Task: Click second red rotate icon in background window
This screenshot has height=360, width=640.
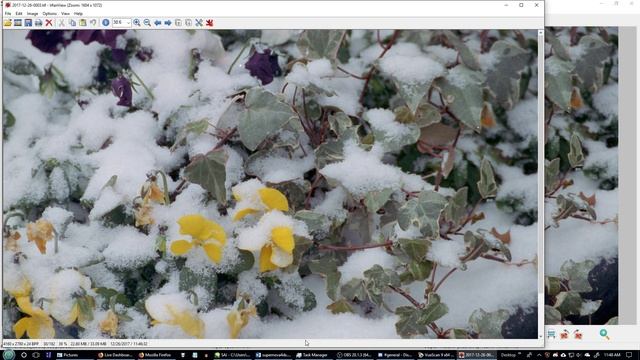Action: (x=578, y=335)
